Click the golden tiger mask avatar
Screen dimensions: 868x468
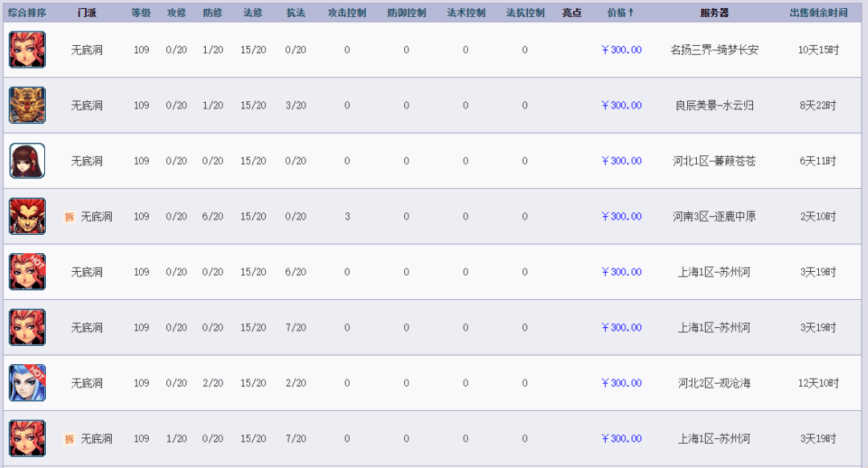pyautogui.click(x=27, y=105)
